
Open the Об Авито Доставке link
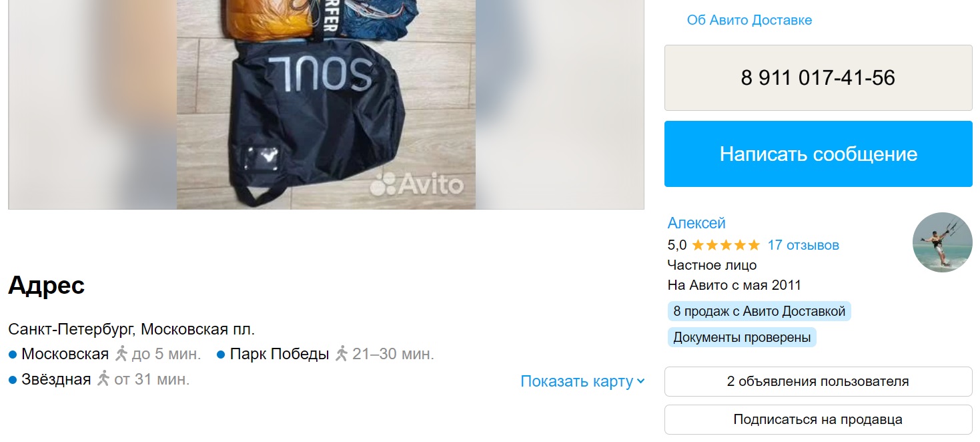(749, 20)
